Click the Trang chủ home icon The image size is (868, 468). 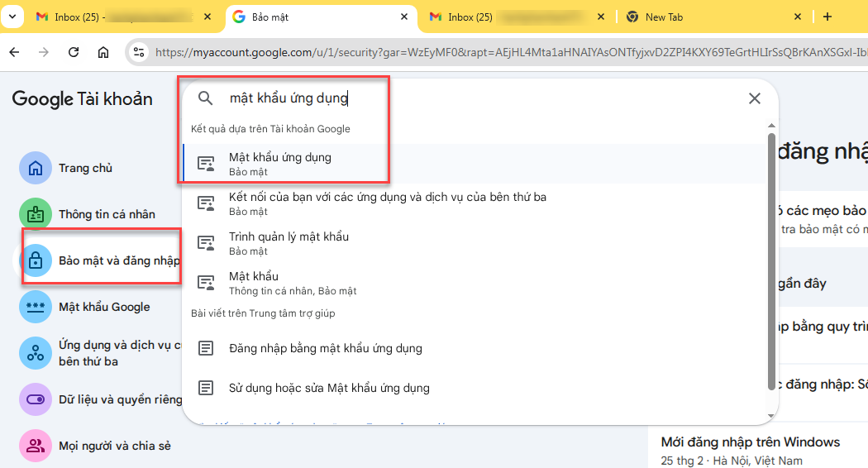coord(36,168)
